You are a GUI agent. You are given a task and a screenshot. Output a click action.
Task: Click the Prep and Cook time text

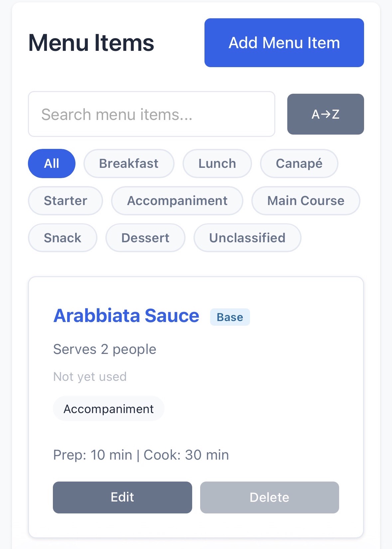[141, 455]
